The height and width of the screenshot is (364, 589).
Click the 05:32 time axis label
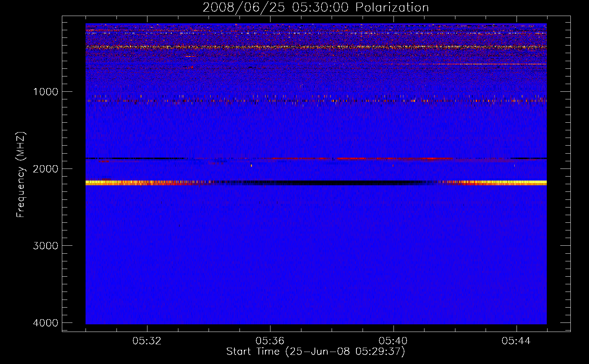pyautogui.click(x=147, y=341)
